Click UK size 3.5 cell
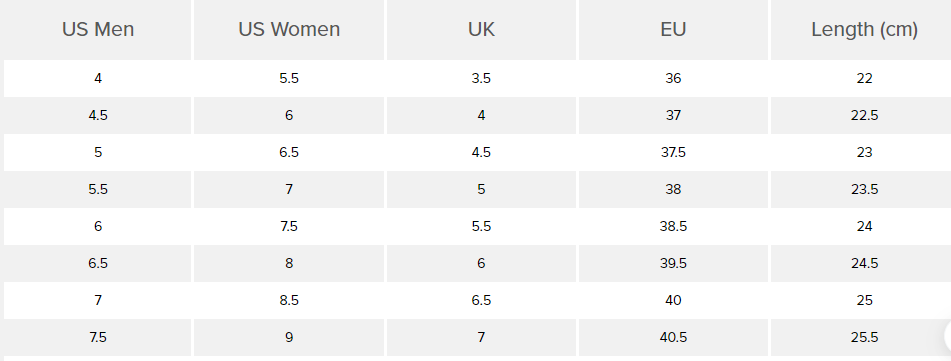The image size is (951, 361). click(481, 78)
